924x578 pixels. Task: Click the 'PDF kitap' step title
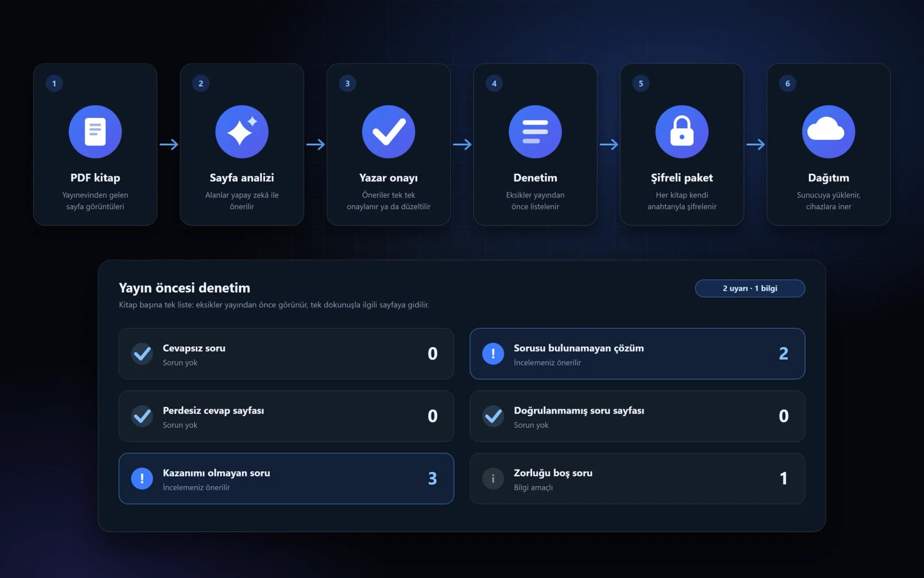(x=95, y=178)
